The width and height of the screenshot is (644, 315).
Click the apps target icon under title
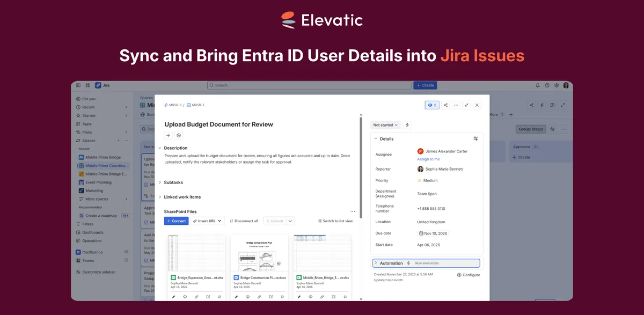[179, 136]
